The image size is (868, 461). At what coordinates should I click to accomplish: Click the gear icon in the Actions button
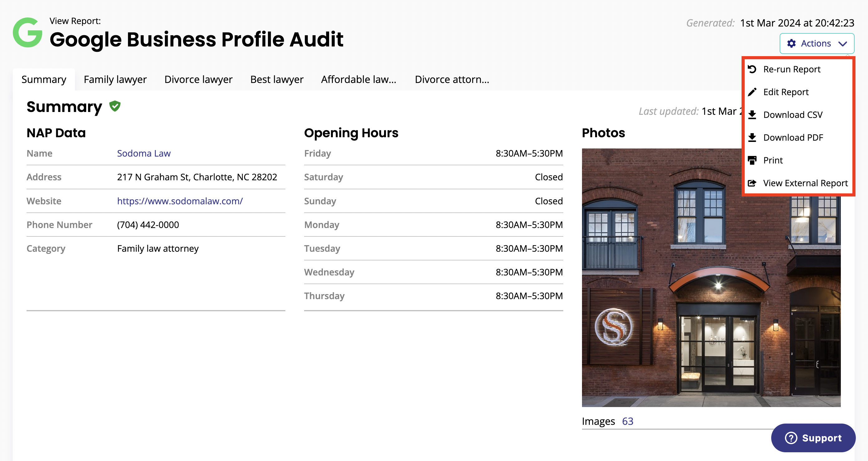(792, 43)
